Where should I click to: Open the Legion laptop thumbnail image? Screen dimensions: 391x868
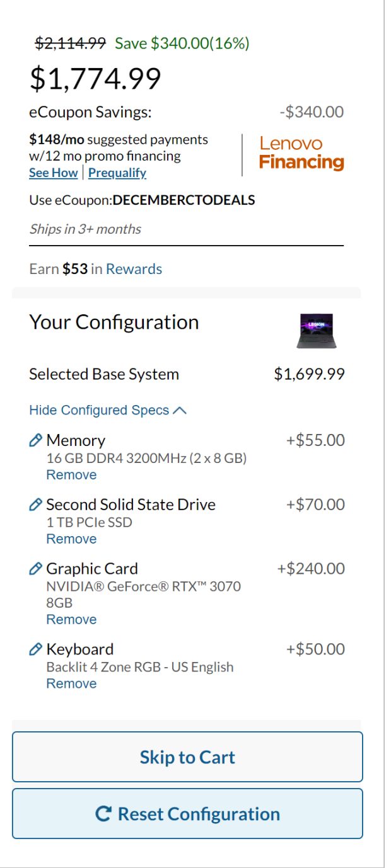pyautogui.click(x=317, y=331)
